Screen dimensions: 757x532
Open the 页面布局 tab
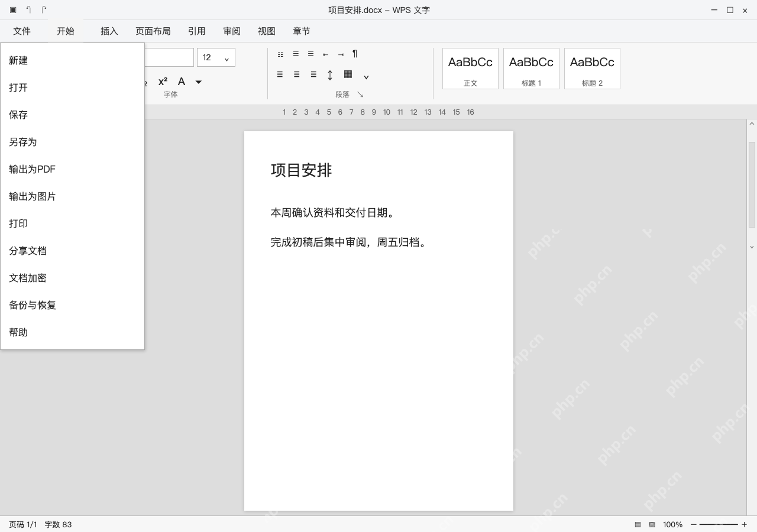pyautogui.click(x=153, y=31)
